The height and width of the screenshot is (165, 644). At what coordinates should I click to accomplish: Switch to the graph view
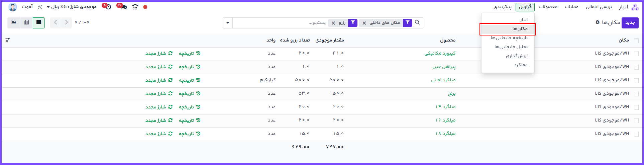click(14, 22)
